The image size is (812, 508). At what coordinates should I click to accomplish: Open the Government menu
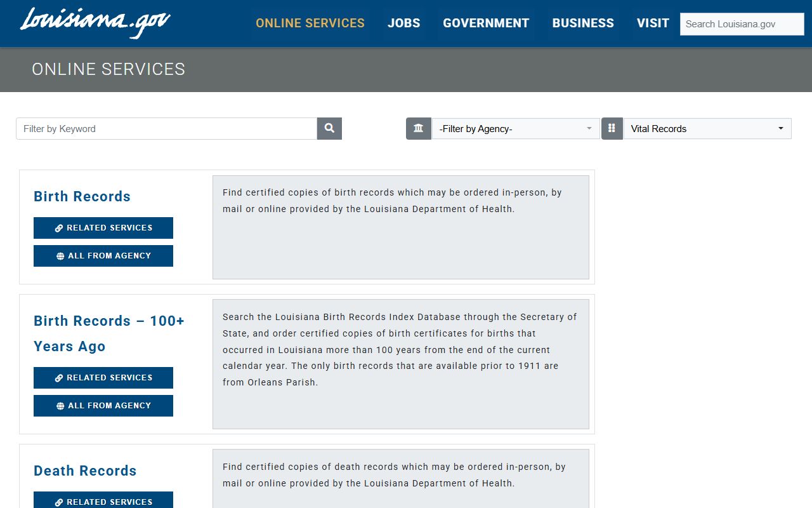(x=486, y=23)
